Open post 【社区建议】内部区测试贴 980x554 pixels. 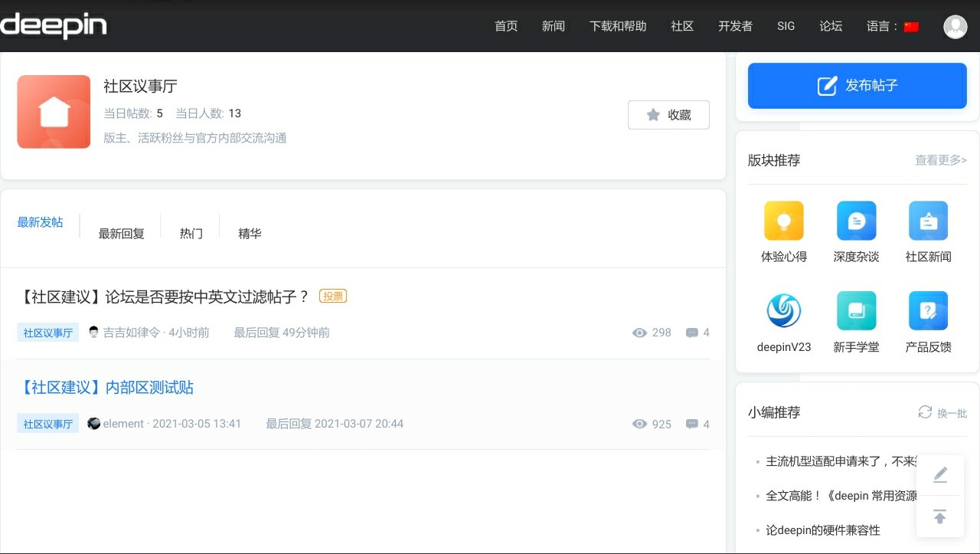click(x=106, y=388)
